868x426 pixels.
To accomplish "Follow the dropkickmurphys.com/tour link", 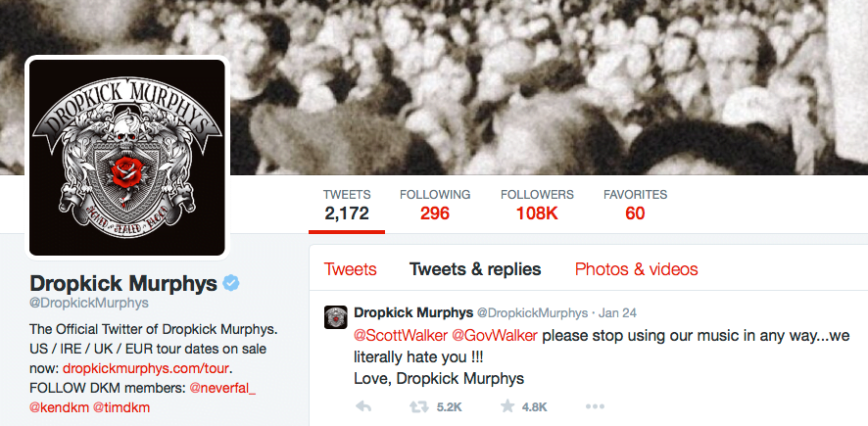I will (146, 368).
